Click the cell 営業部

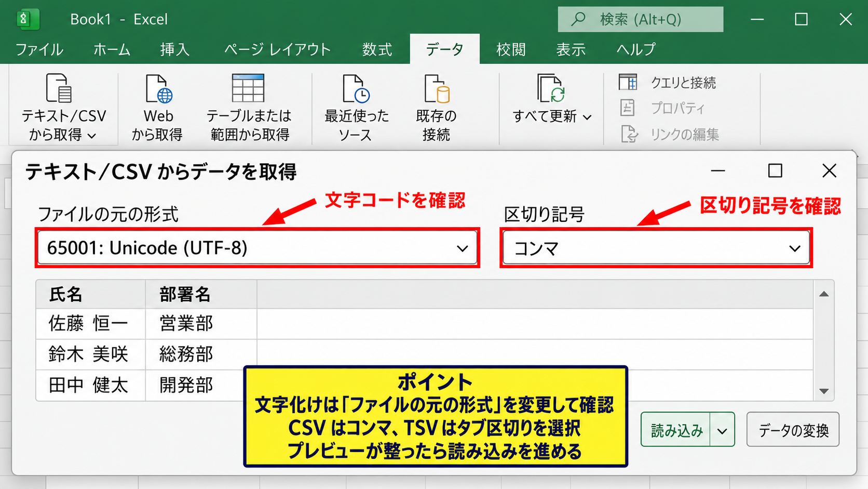(201, 324)
